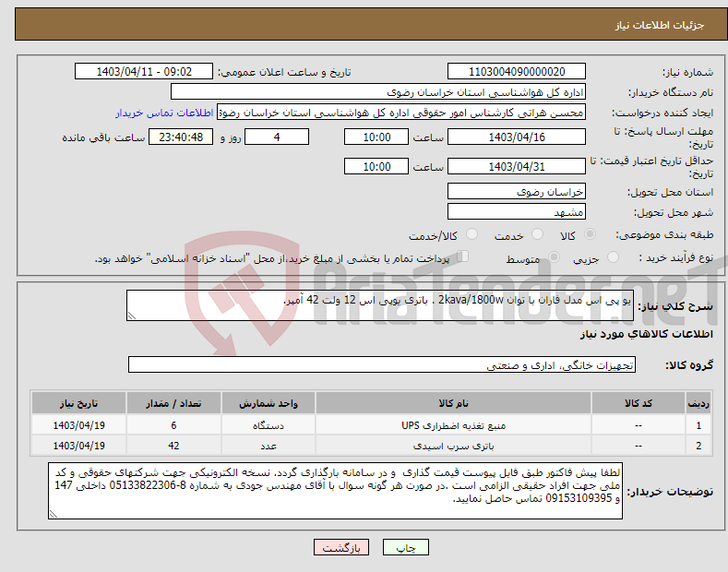728x572 pixels.
Task: Click the price validity time field 10:00
Action: (376, 166)
